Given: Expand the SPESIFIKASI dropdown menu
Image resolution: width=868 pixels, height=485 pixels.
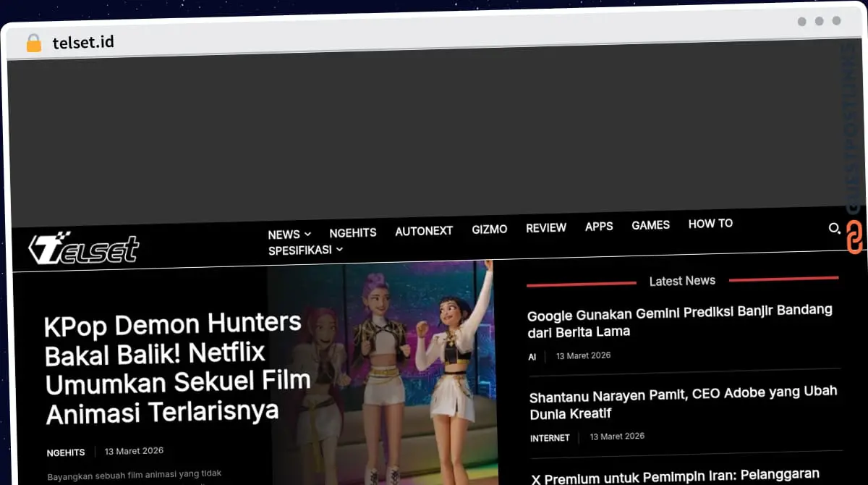Looking at the screenshot, I should tap(305, 250).
